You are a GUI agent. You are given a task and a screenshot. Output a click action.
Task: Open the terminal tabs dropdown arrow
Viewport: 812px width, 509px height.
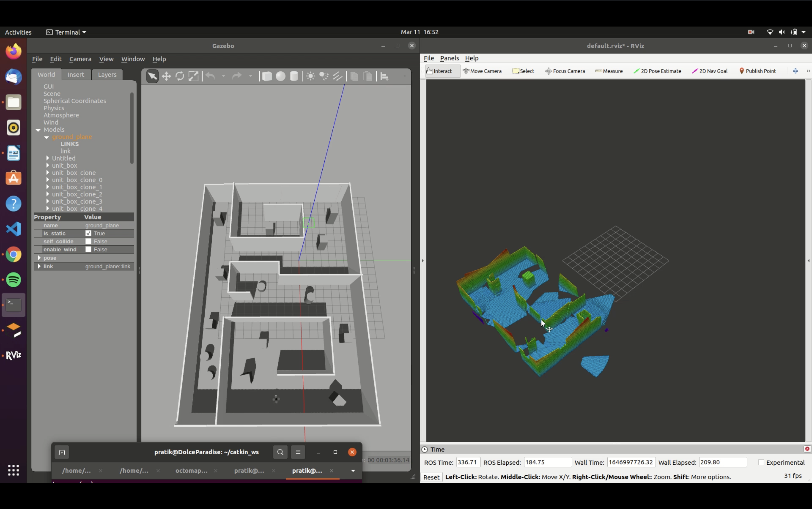[x=353, y=471]
